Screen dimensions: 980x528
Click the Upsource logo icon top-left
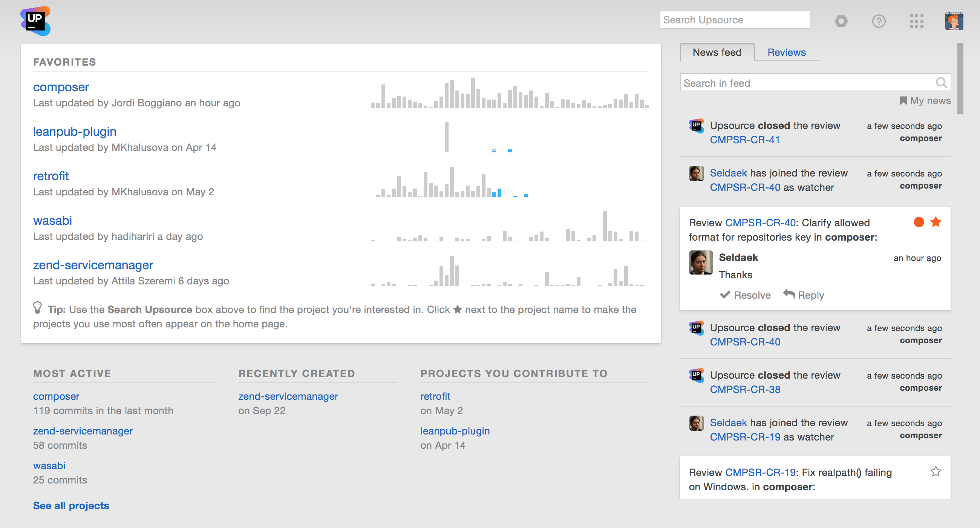(x=36, y=20)
